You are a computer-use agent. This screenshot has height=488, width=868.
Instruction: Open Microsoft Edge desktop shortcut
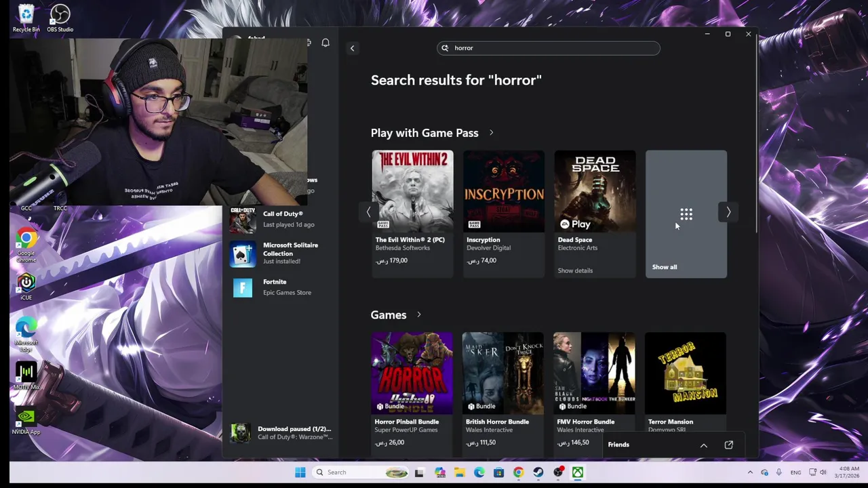[x=26, y=335]
